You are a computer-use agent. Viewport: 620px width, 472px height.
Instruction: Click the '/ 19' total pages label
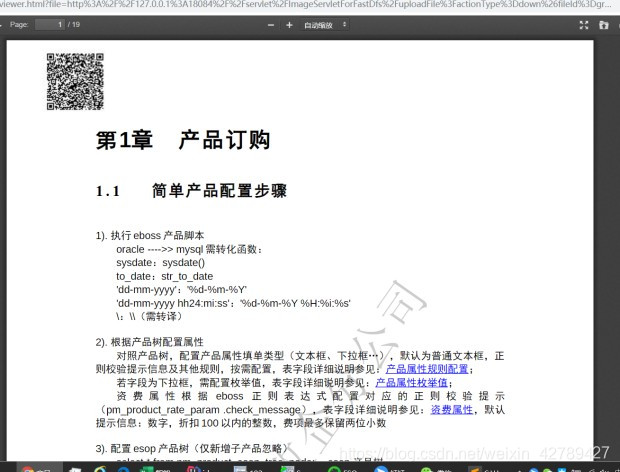coord(74,25)
